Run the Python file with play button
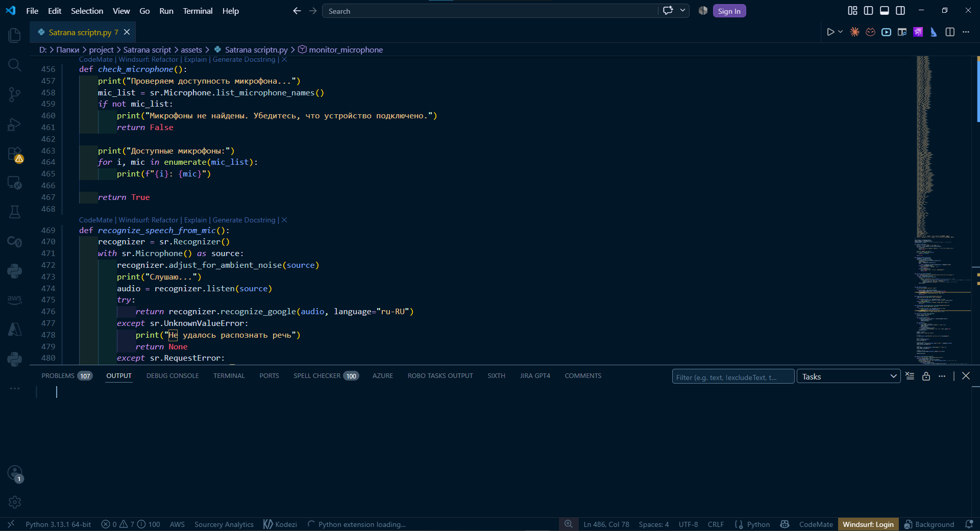Image resolution: width=980 pixels, height=531 pixels. pyautogui.click(x=830, y=32)
